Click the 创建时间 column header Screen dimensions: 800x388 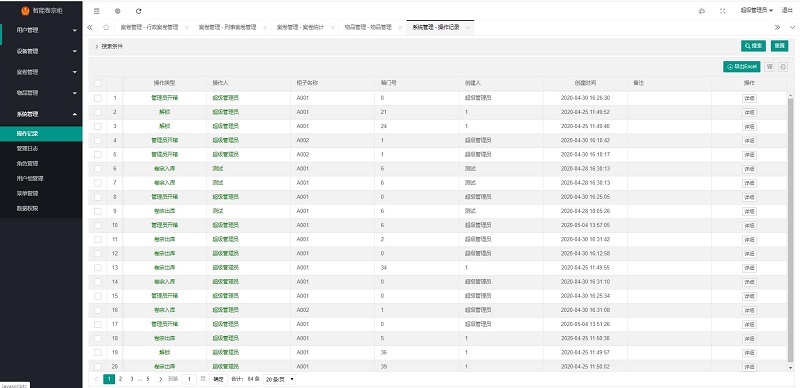click(x=585, y=83)
